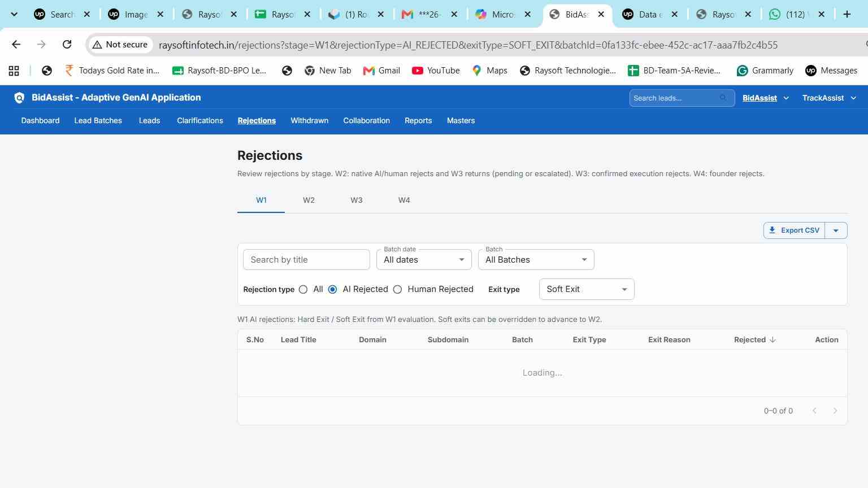Expand the Exit type Soft Exit dropdown
The width and height of the screenshot is (868, 488).
coord(587,289)
